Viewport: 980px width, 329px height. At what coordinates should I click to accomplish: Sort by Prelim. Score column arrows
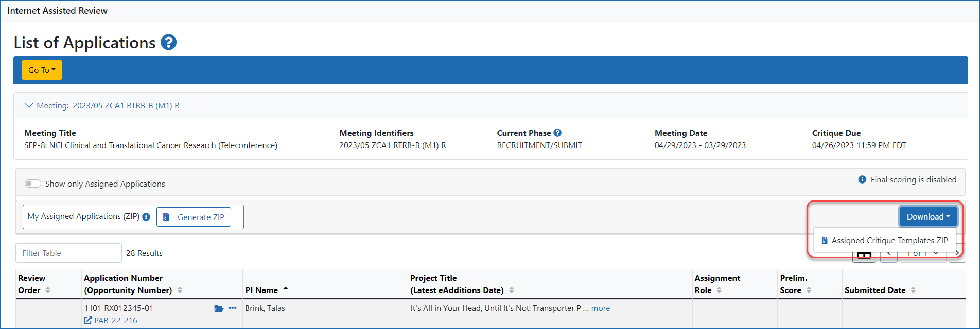pos(809,290)
